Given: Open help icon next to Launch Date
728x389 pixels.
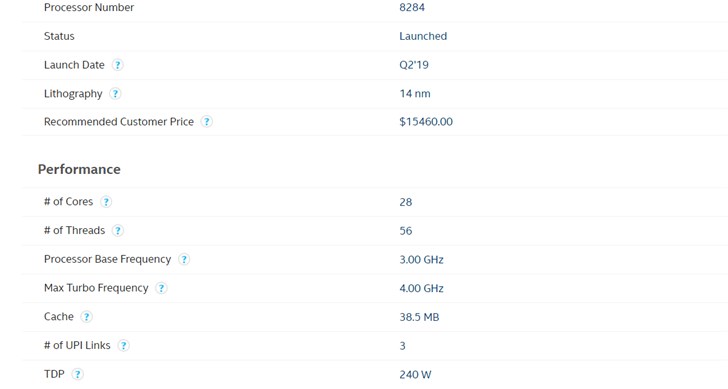Looking at the screenshot, I should 118,65.
